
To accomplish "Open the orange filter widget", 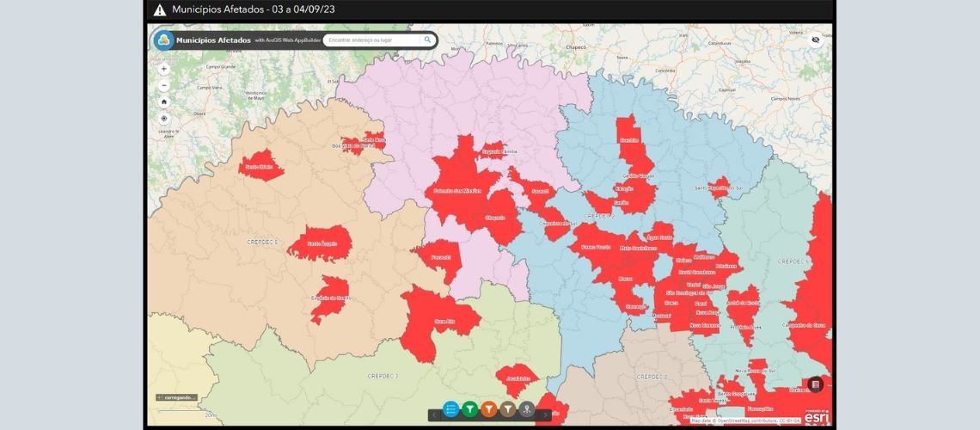I will coord(488,409).
